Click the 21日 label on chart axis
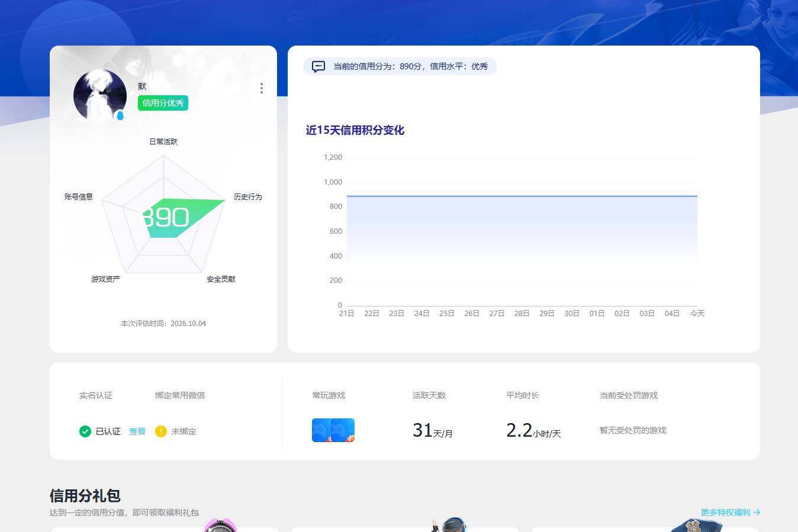The height and width of the screenshot is (532, 798). click(x=346, y=313)
